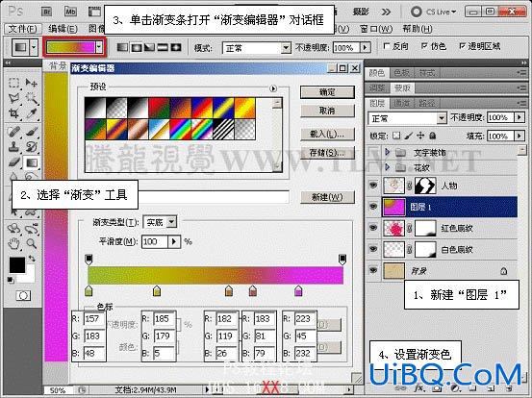Open the 模式 blend mode dropdown

tap(286, 48)
